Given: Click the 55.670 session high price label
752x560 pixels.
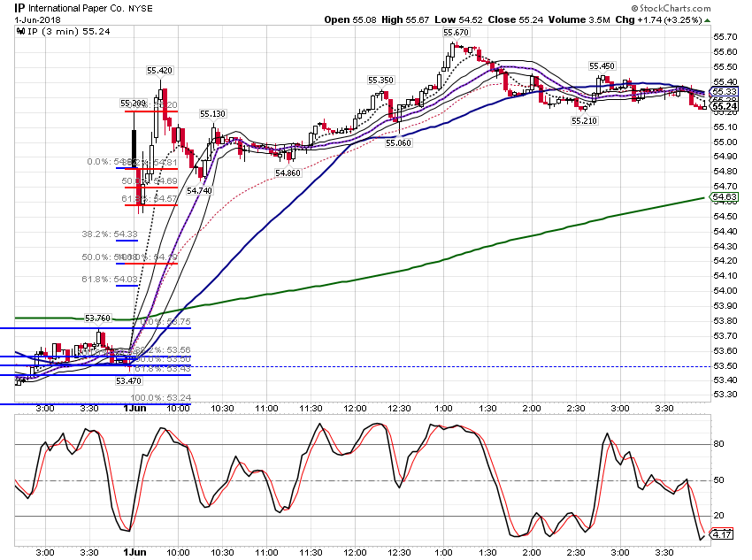Looking at the screenshot, I should click(457, 33).
